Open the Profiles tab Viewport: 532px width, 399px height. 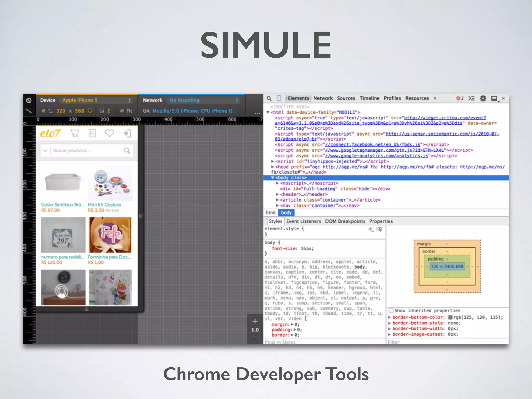[x=392, y=98]
